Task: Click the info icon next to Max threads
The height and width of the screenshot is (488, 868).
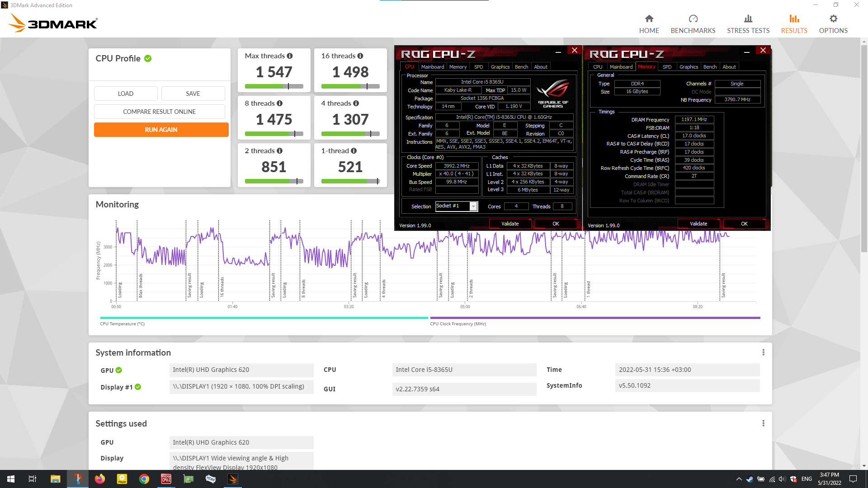Action: point(290,56)
